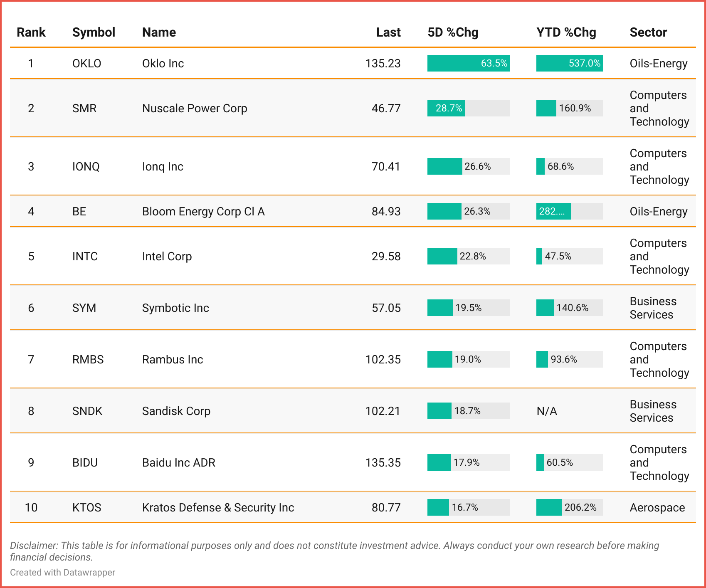
Task: Select the last price 29.58
Action: coord(386,256)
